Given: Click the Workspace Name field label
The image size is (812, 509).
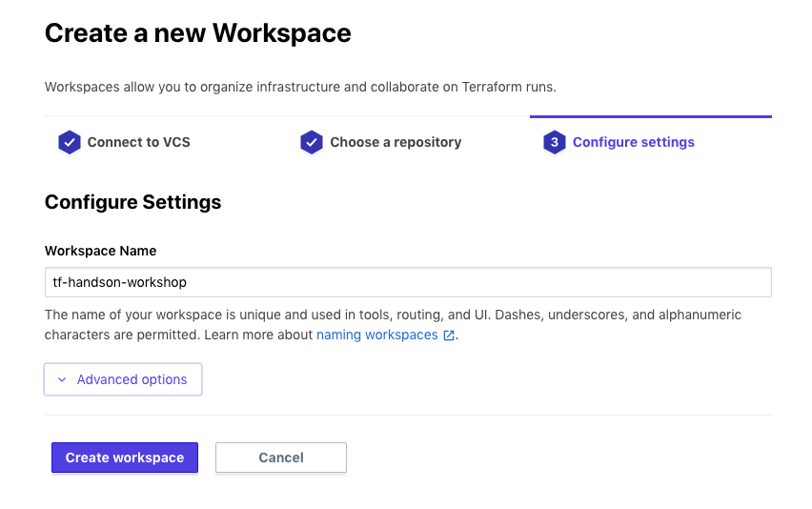Looking at the screenshot, I should (100, 251).
